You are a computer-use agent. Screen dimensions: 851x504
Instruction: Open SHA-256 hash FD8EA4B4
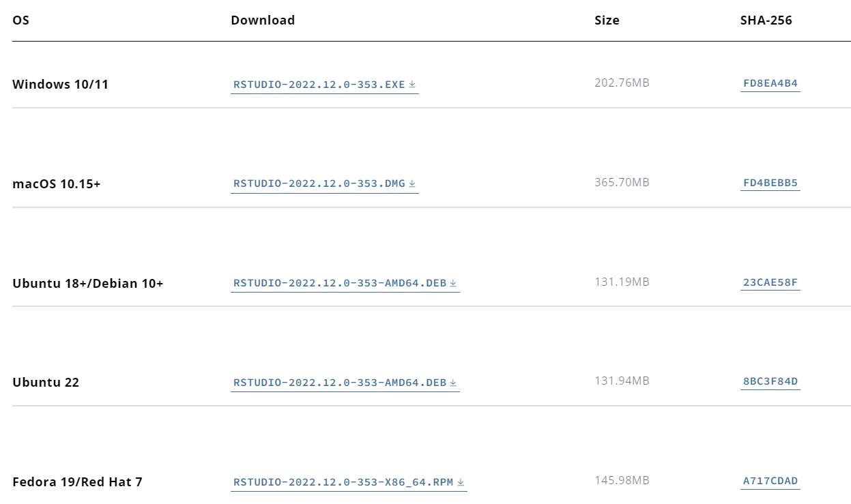[x=770, y=84]
